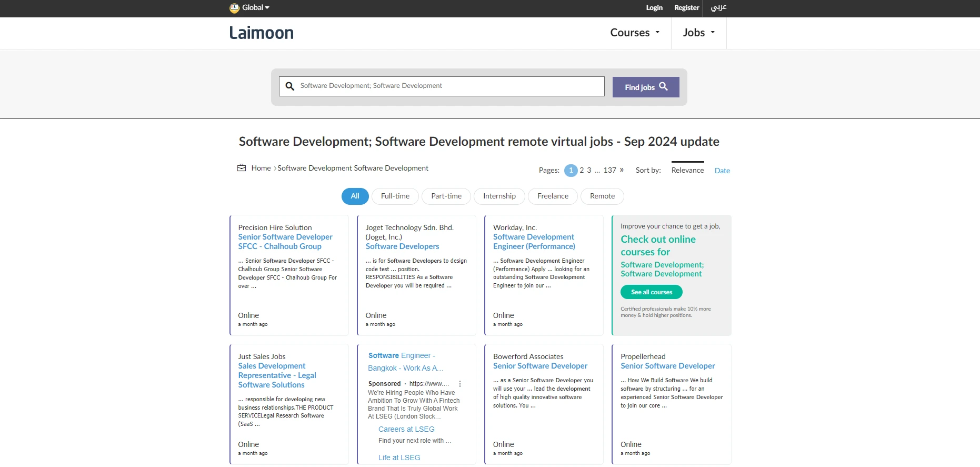Click the job search input field
This screenshot has height=467, width=980.
442,86
